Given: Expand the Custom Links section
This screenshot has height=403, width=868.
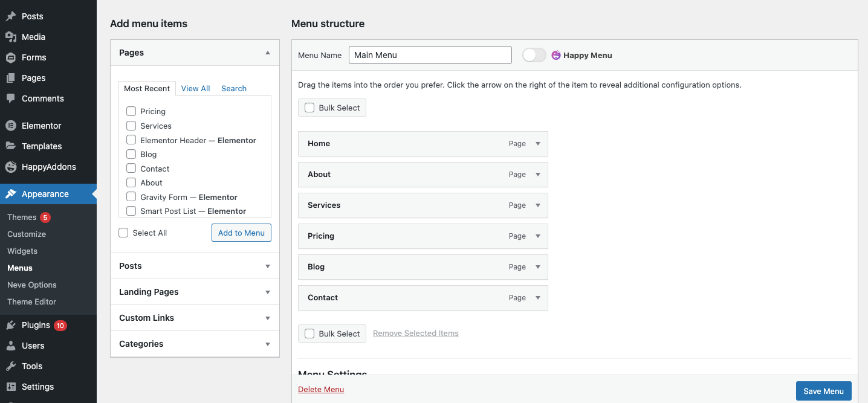Looking at the screenshot, I should pos(268,318).
